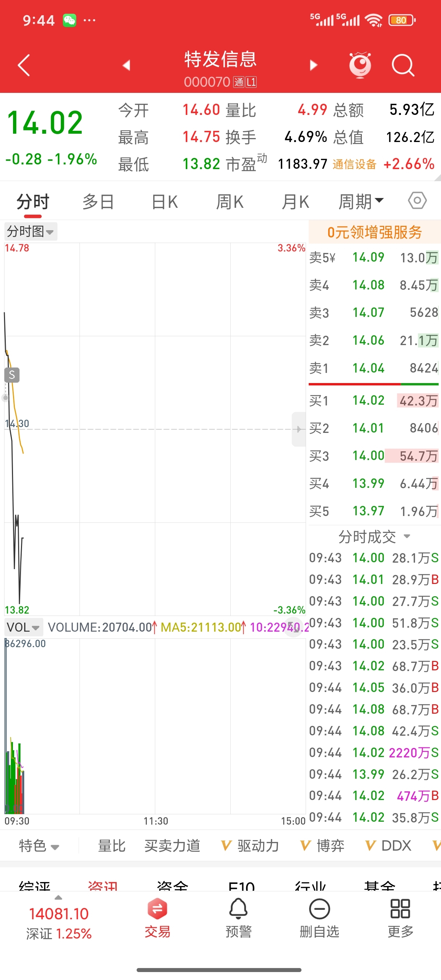The height and width of the screenshot is (980, 441).
Task: Select the 分时 tab
Action: coord(33,202)
